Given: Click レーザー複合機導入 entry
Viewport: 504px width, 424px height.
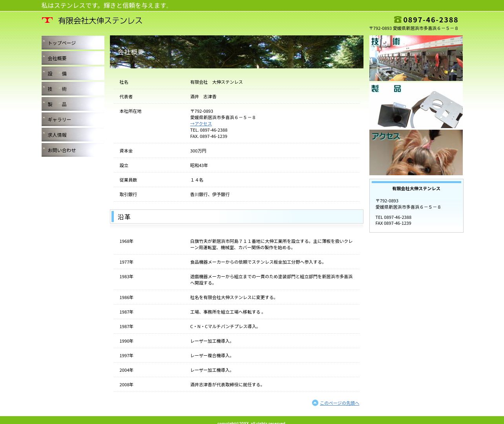Looking at the screenshot, I should point(212,356).
